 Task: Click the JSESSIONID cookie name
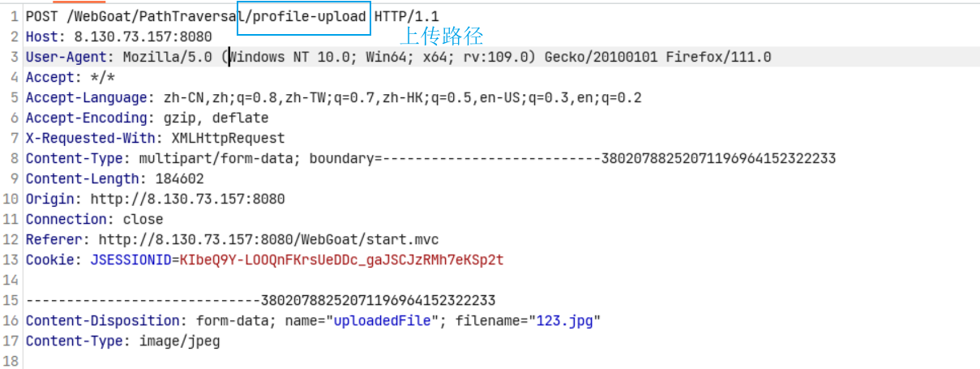[130, 260]
